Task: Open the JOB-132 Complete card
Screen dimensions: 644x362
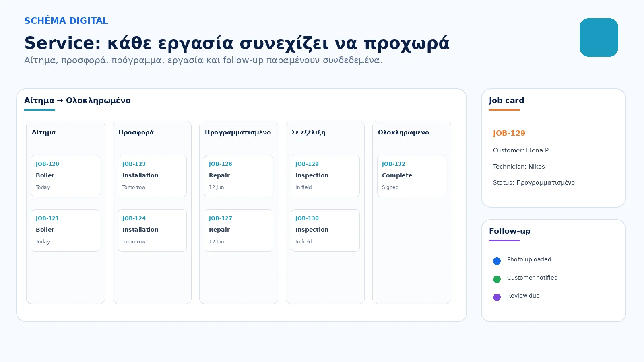Action: [412, 176]
